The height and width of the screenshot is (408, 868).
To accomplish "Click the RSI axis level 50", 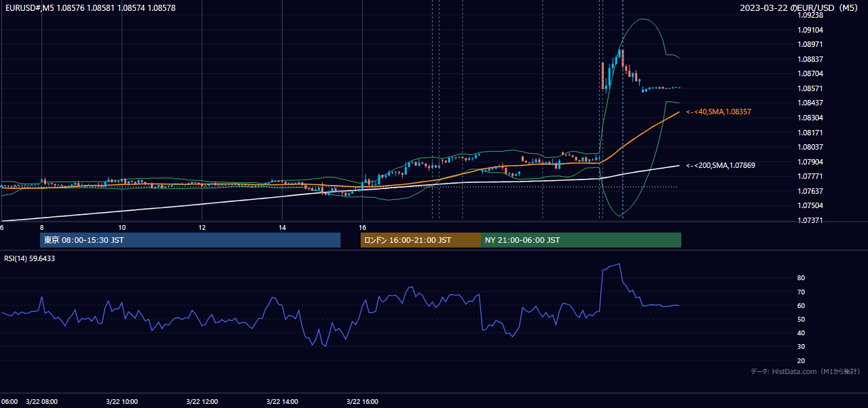I will tap(801, 319).
